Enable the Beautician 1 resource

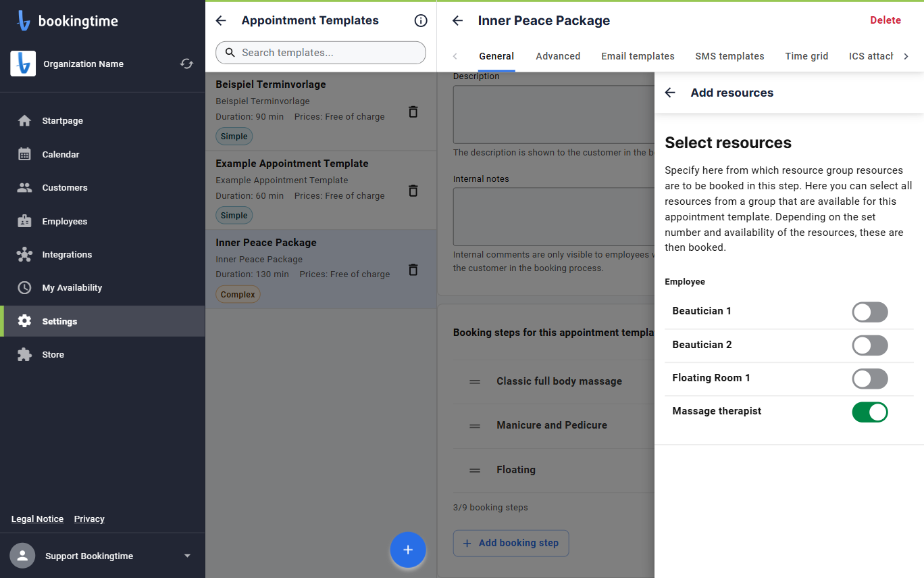tap(870, 312)
